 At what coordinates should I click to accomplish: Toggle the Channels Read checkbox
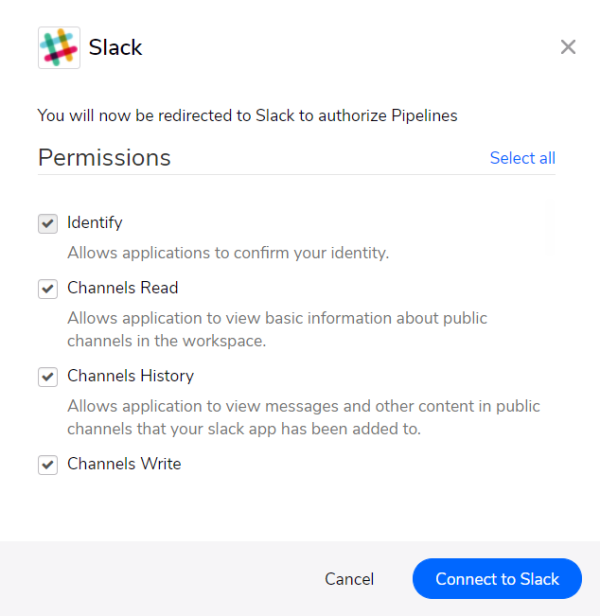coord(48,289)
